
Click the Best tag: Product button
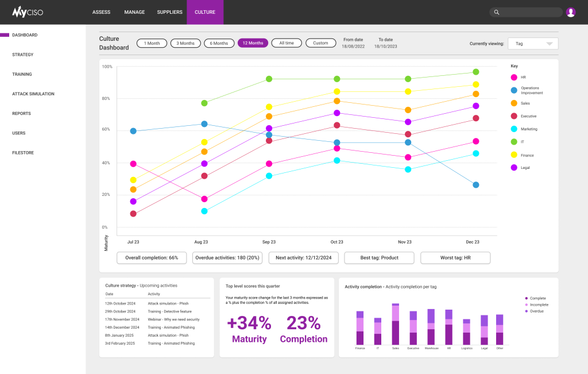pyautogui.click(x=379, y=257)
